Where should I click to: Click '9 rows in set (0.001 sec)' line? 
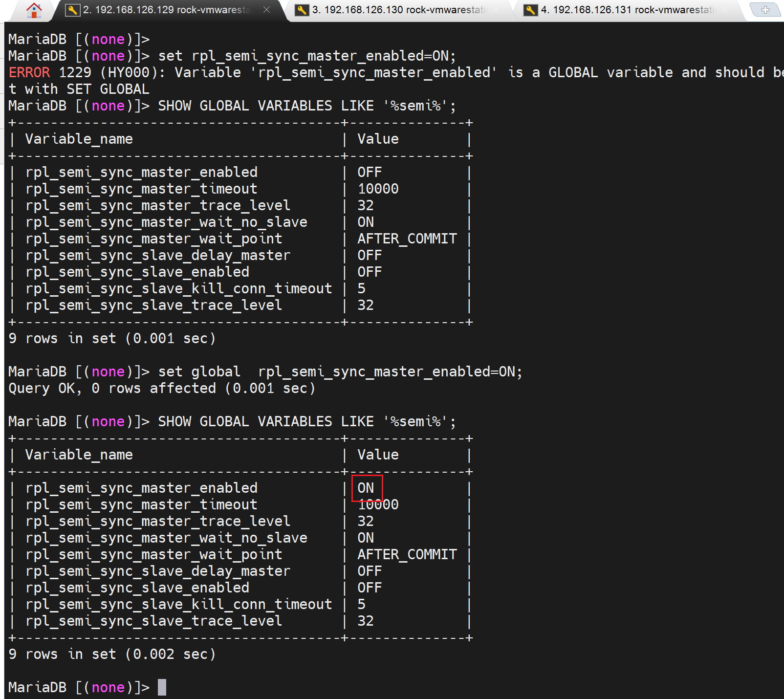tap(112, 338)
